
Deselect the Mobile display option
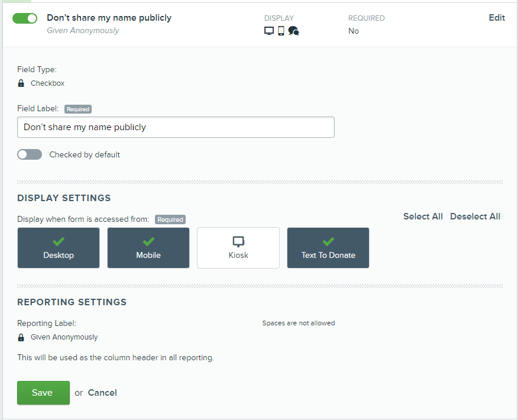tap(148, 248)
